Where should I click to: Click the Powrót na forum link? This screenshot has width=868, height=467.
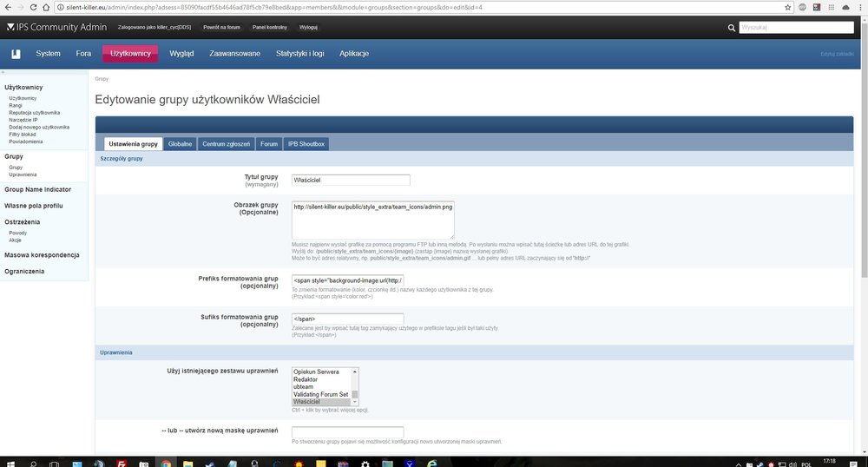(x=221, y=27)
